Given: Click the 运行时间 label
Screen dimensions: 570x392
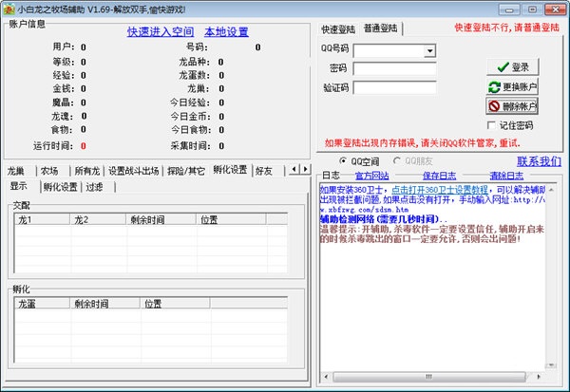Looking at the screenshot, I should [53, 146].
